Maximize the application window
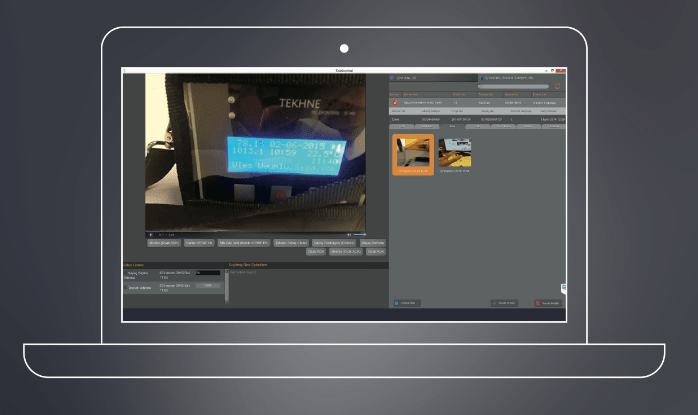 coord(552,70)
